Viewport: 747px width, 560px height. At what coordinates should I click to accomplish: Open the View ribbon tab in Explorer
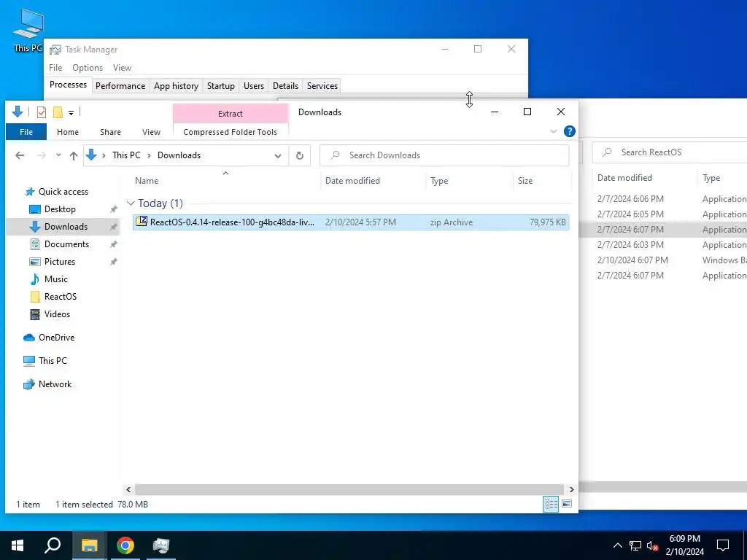(x=151, y=132)
